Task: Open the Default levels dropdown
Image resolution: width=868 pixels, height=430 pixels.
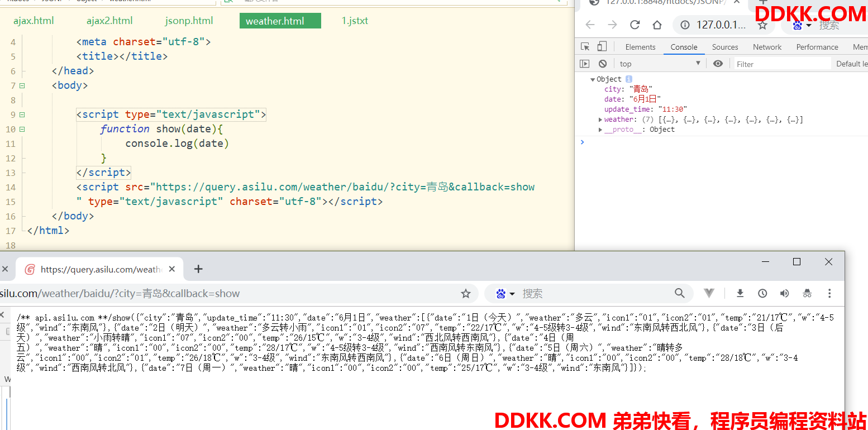Action: 851,64
